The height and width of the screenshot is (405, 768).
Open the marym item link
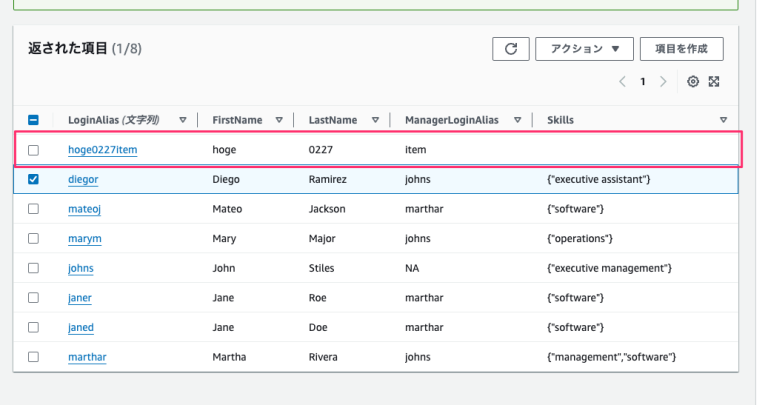click(x=85, y=238)
